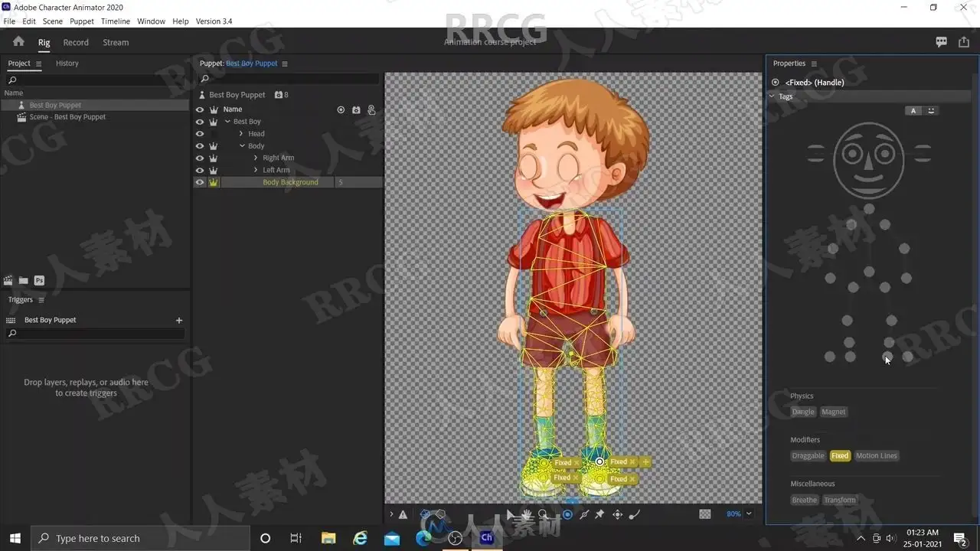Apply the Draggable modifier tag
This screenshot has width=980, height=551.
(808, 456)
